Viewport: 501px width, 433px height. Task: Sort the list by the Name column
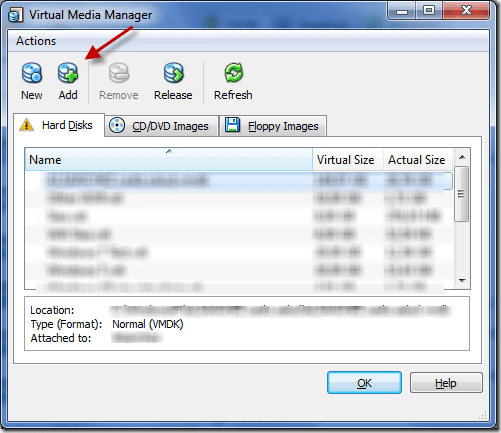tap(169, 160)
